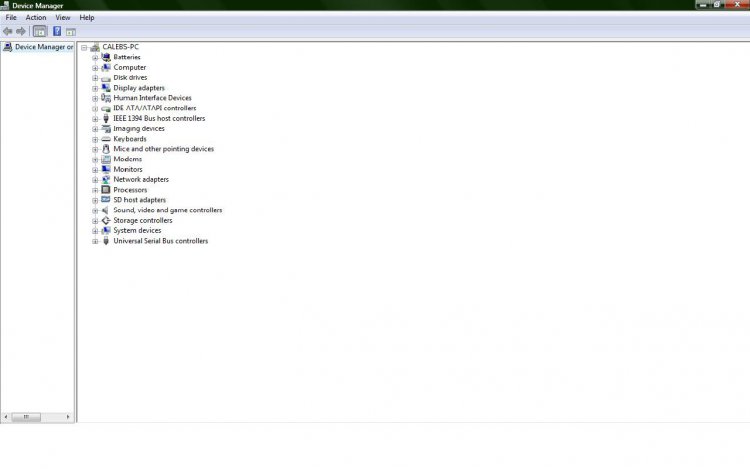Viewport: 750px width, 469px height.
Task: Click the Storage controllers category icon
Action: pos(106,220)
